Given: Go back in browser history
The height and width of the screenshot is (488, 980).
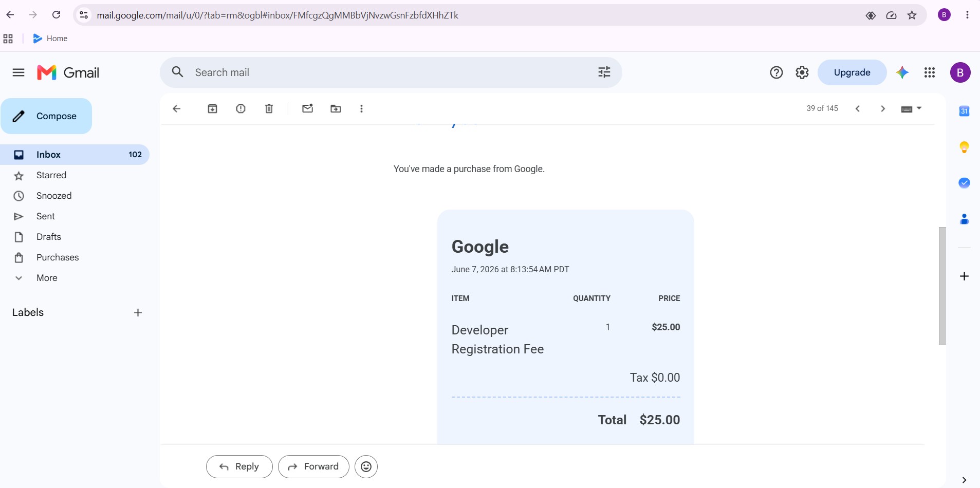Looking at the screenshot, I should click(x=10, y=15).
